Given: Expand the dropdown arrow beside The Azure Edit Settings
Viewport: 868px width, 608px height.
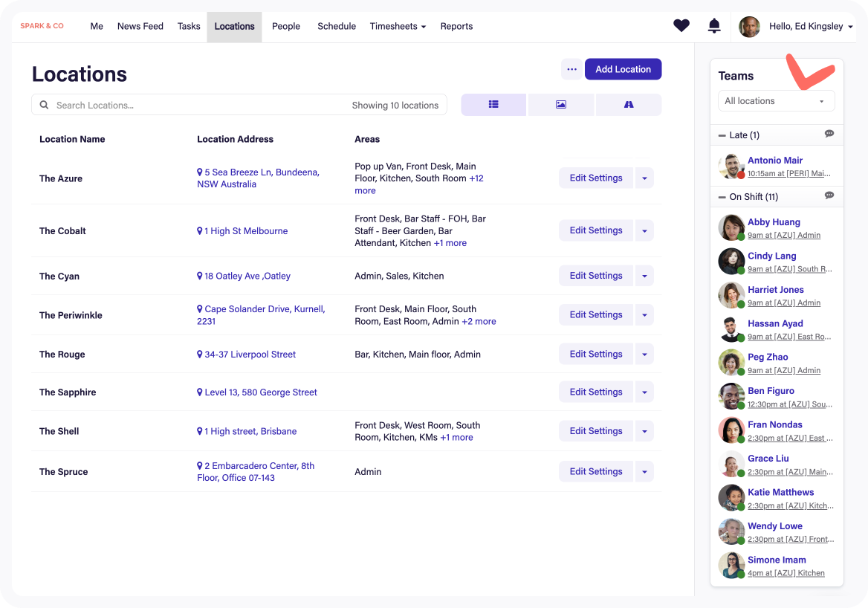Looking at the screenshot, I should pos(644,178).
